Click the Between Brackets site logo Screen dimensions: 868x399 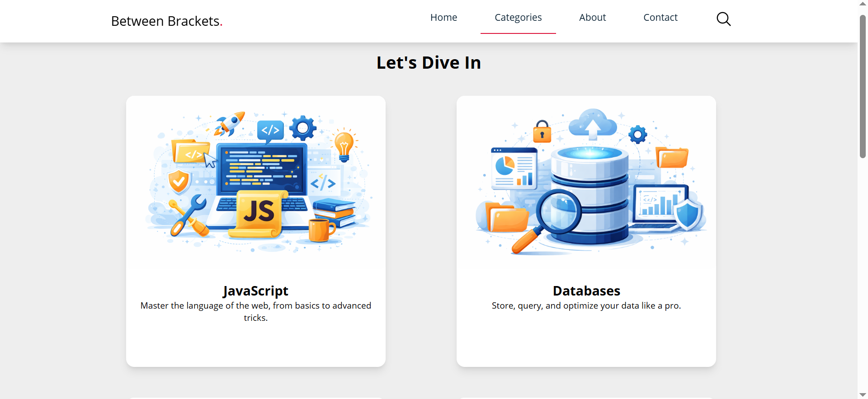coord(167,21)
